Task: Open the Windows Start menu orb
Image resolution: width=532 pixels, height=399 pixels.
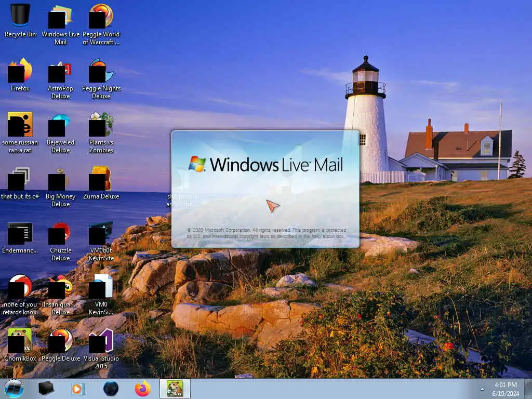Action: pyautogui.click(x=14, y=389)
